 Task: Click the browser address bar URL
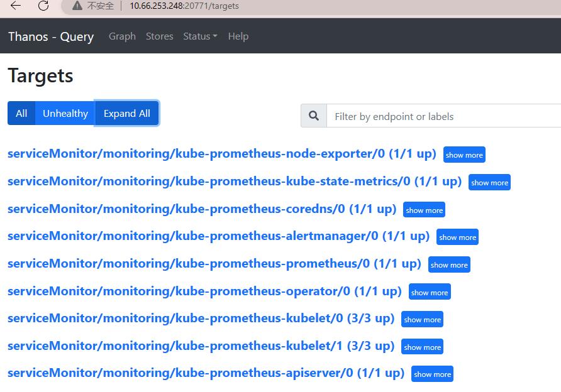pos(184,6)
